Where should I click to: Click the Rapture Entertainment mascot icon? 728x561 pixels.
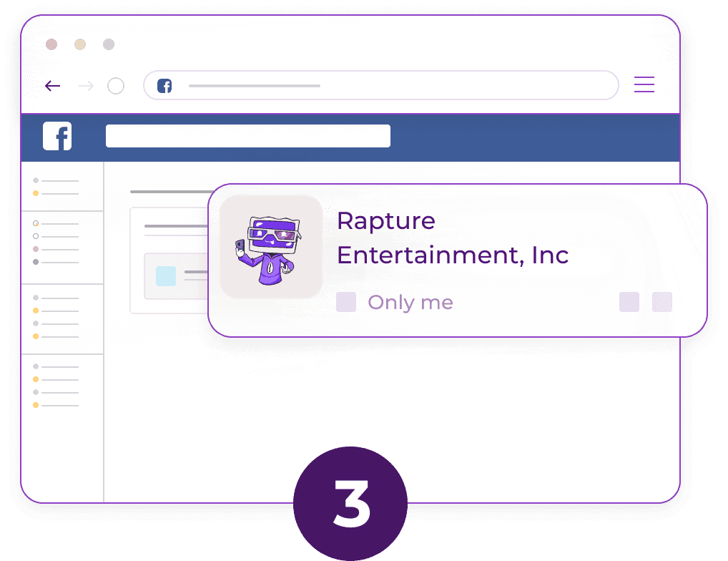(271, 246)
